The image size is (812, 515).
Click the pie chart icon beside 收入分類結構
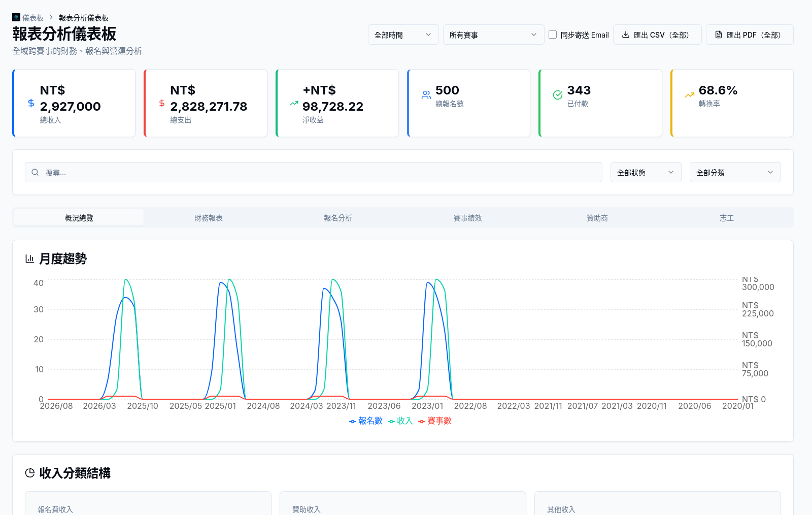pyautogui.click(x=30, y=473)
